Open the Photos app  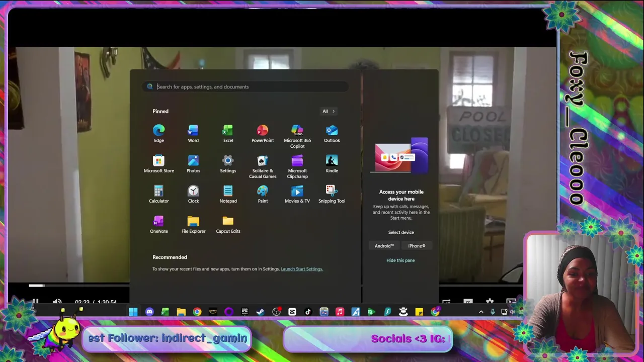click(x=193, y=164)
